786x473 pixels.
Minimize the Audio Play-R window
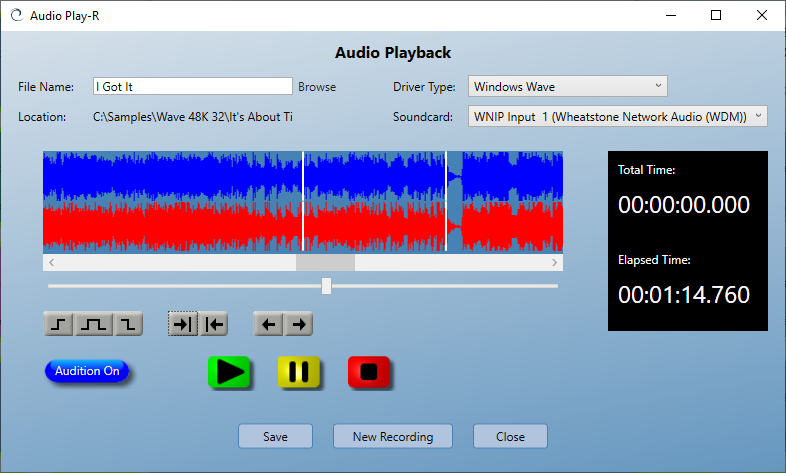(671, 16)
